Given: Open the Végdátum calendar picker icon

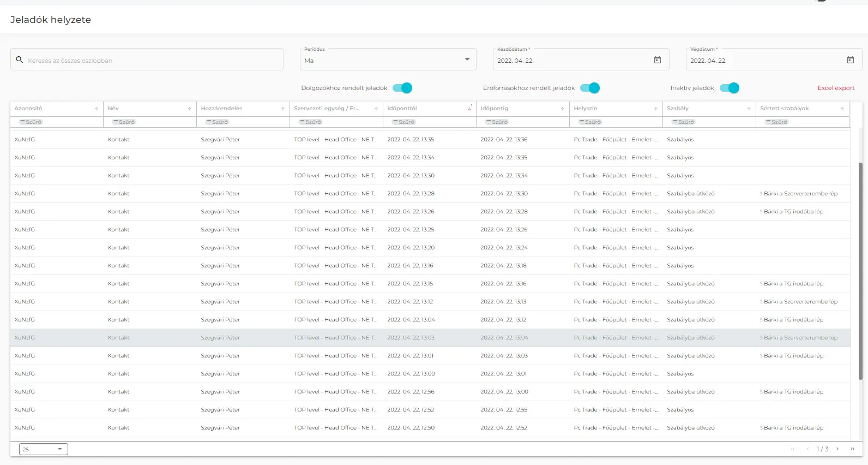Looking at the screenshot, I should point(850,60).
